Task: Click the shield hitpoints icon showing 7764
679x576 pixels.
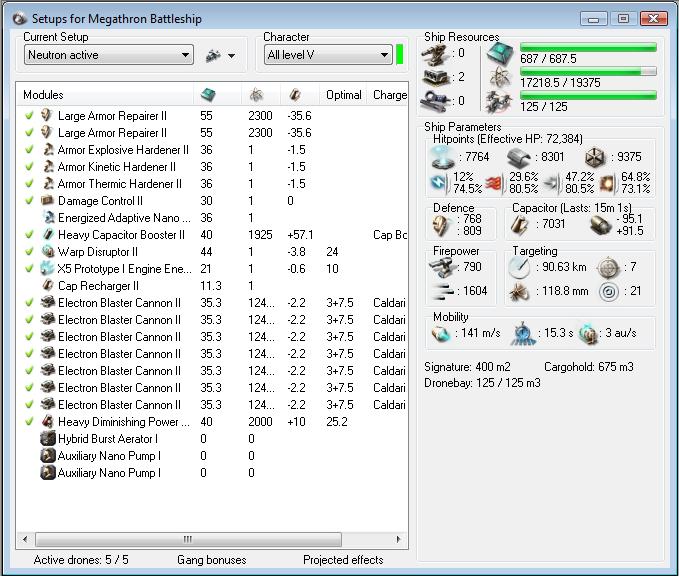Action: pos(443,158)
